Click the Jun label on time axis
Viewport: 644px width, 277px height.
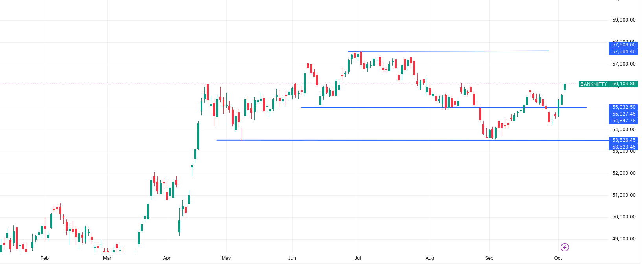(x=292, y=258)
